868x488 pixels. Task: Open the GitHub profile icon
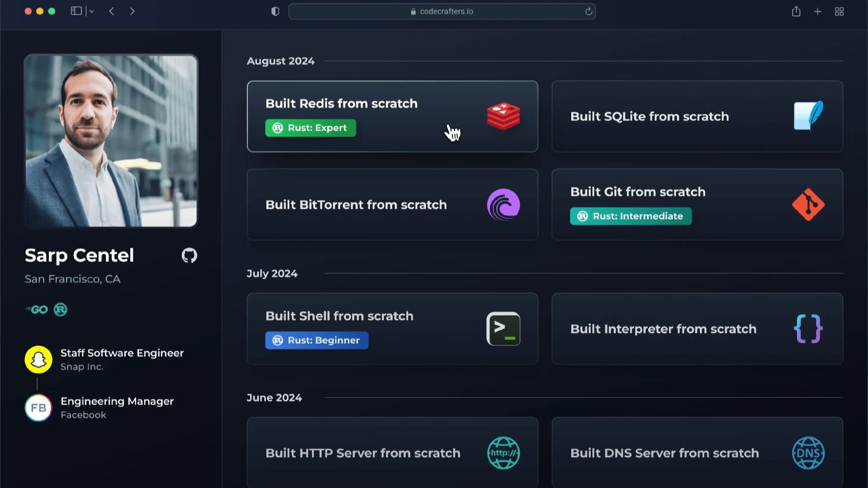tap(189, 255)
